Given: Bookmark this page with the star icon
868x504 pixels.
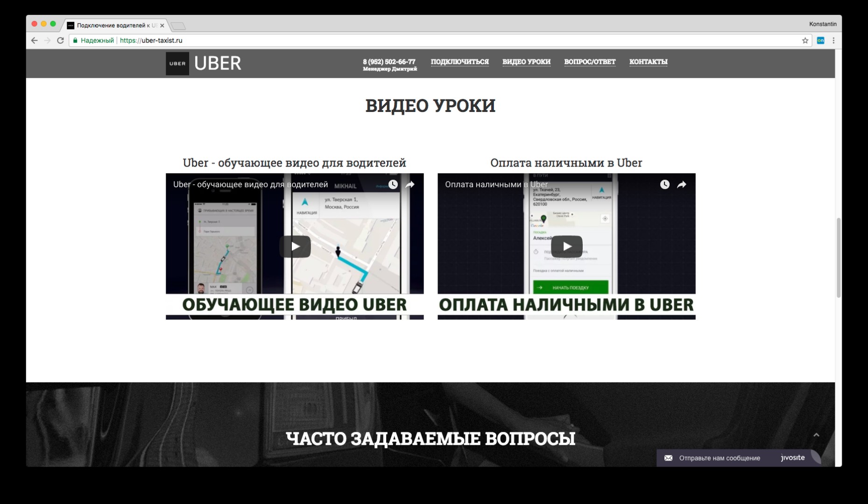Looking at the screenshot, I should pos(805,41).
